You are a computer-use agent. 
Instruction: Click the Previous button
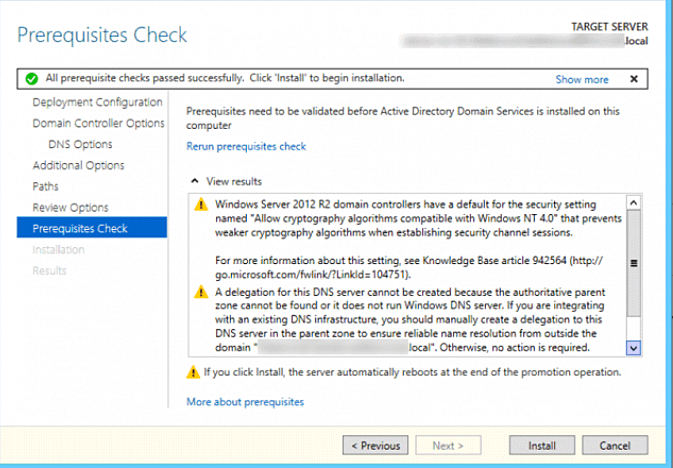(x=375, y=445)
